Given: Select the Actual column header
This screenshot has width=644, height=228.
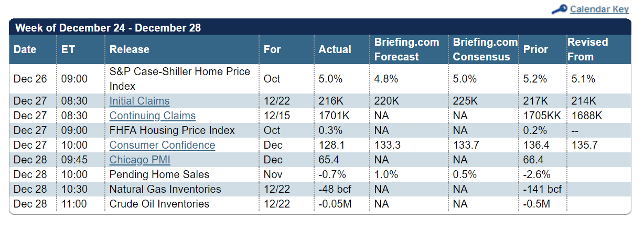Looking at the screenshot, I should 335,49.
